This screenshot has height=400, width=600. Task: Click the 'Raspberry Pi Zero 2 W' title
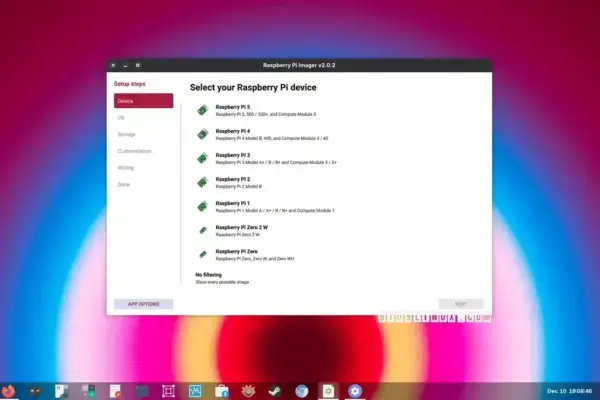(x=242, y=227)
